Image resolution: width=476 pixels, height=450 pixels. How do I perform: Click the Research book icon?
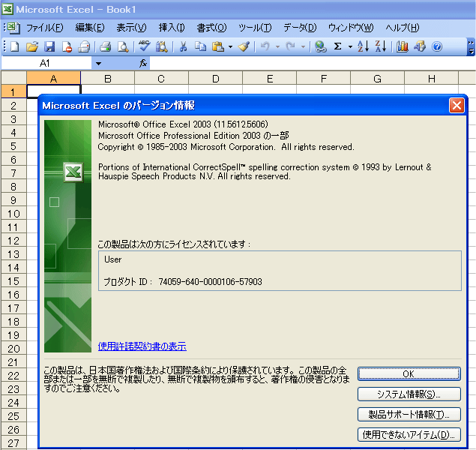161,46
